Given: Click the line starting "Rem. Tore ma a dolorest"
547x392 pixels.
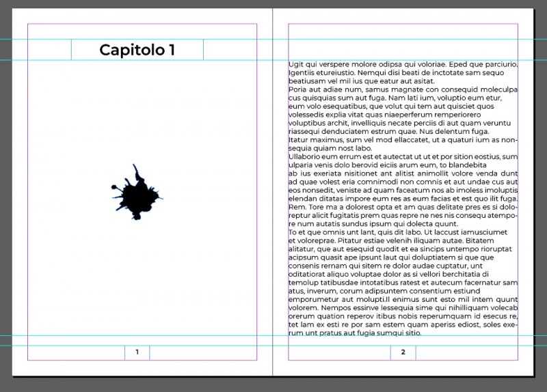Looking at the screenshot, I should point(403,207).
